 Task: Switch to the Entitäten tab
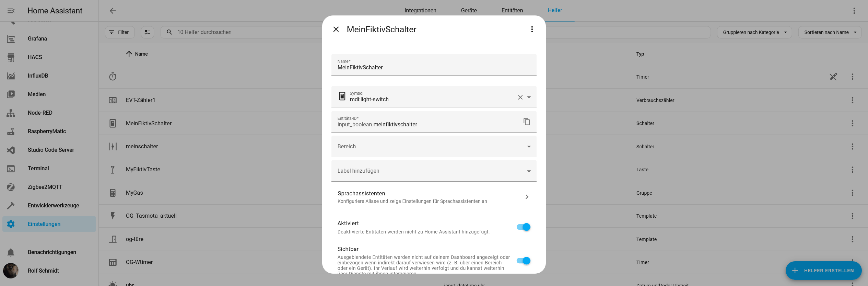[512, 11]
